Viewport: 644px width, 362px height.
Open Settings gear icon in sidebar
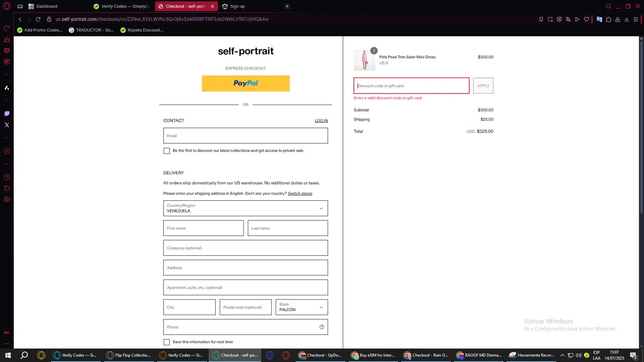click(x=7, y=199)
